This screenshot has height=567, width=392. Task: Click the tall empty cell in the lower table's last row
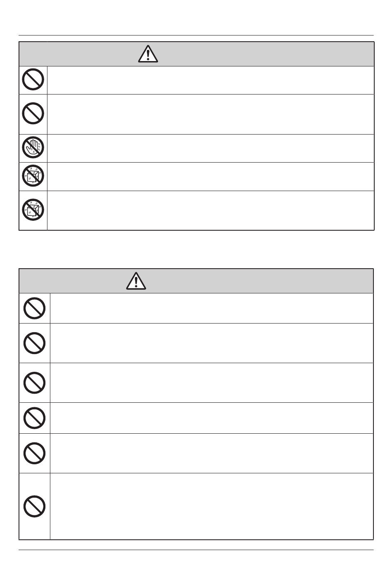[x=211, y=506]
